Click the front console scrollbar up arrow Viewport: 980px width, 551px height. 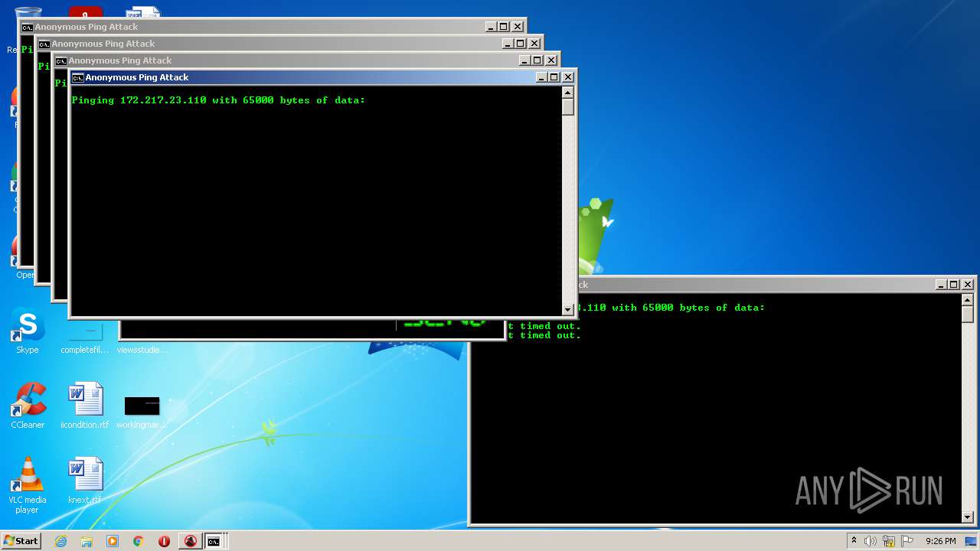click(x=568, y=92)
